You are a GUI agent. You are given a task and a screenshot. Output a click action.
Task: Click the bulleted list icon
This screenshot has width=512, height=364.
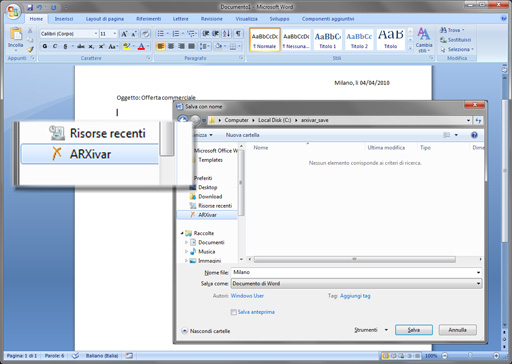point(161,34)
